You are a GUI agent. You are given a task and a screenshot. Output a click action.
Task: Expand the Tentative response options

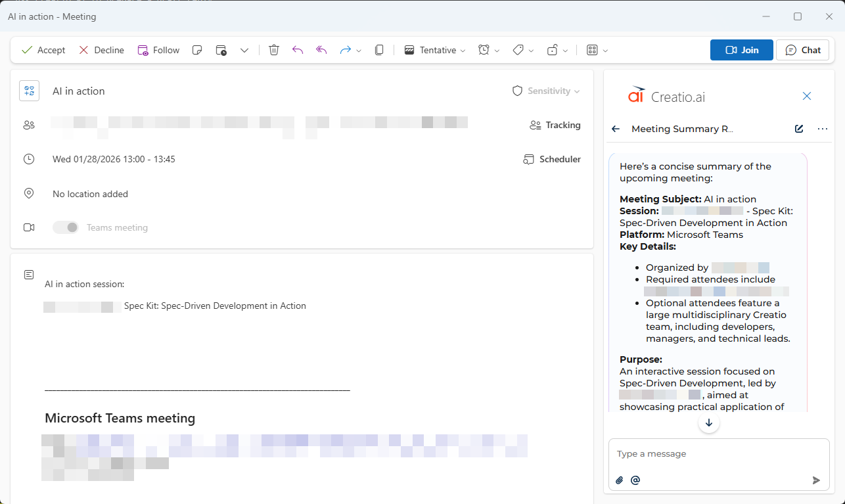464,49
